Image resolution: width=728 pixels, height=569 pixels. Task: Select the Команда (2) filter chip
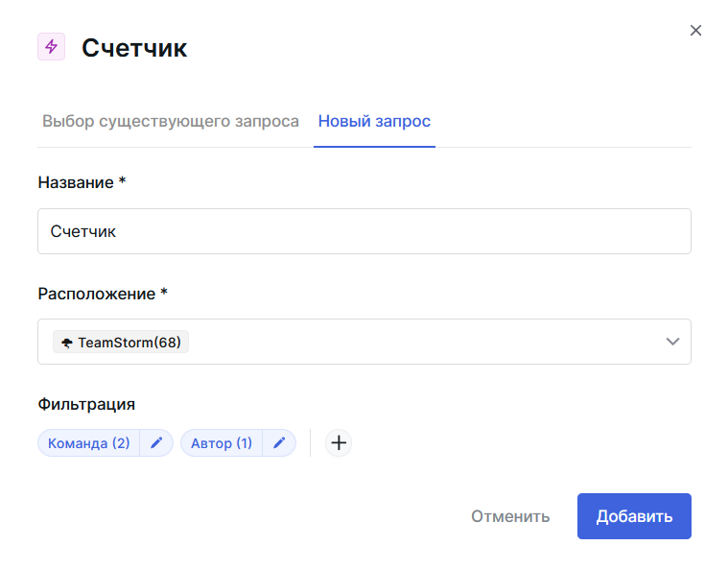[x=89, y=443]
